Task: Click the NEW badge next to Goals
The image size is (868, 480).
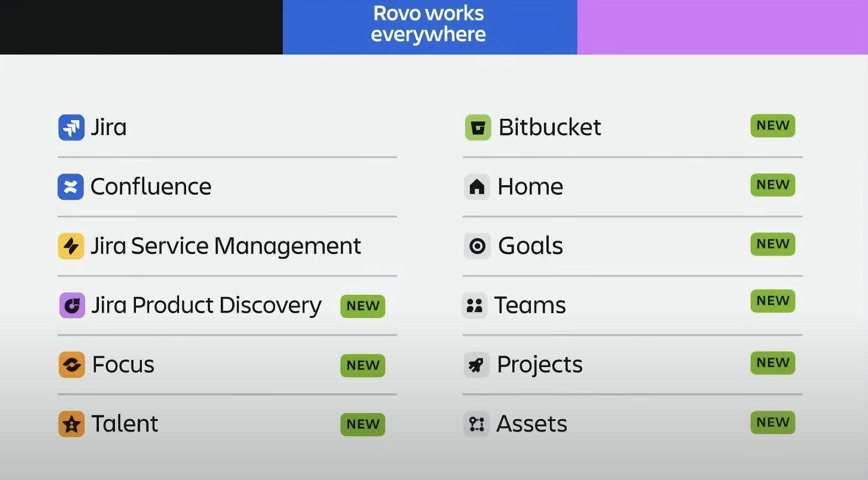Action: [772, 244]
